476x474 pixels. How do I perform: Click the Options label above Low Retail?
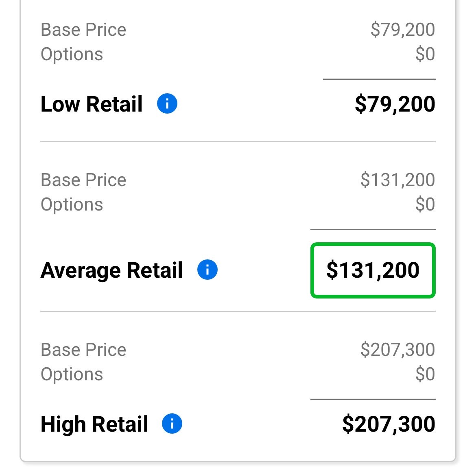click(x=72, y=54)
